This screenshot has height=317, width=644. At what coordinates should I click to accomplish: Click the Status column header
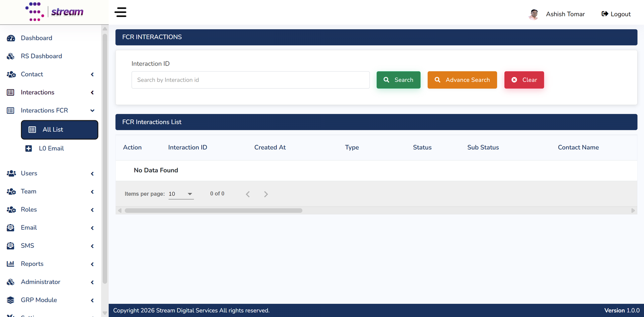(422, 148)
